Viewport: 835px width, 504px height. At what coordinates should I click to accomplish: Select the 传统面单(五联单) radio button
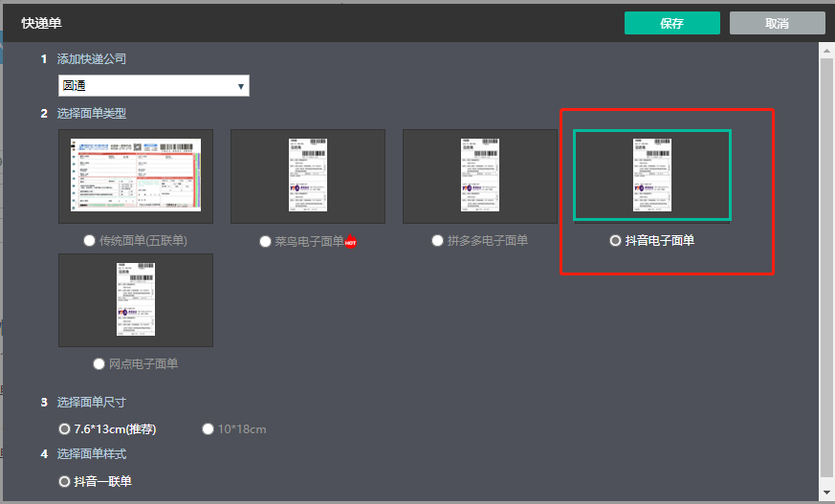[90, 241]
